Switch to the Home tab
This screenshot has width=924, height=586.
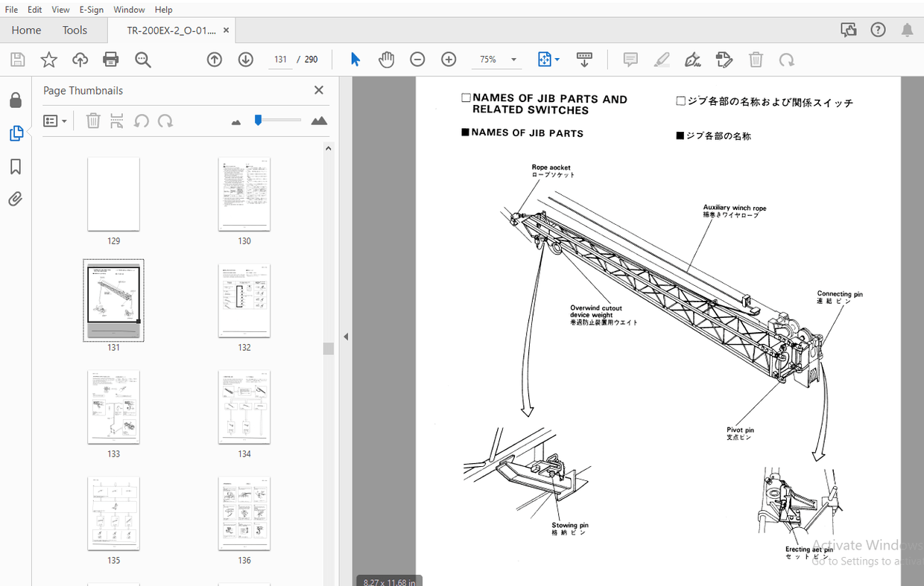click(26, 30)
